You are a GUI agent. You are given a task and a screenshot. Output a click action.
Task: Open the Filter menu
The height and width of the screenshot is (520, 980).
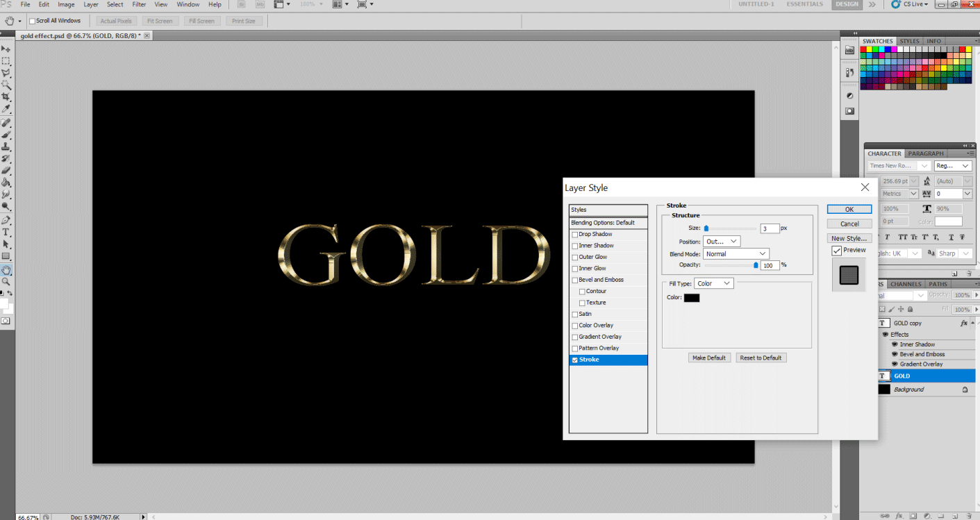pyautogui.click(x=138, y=4)
